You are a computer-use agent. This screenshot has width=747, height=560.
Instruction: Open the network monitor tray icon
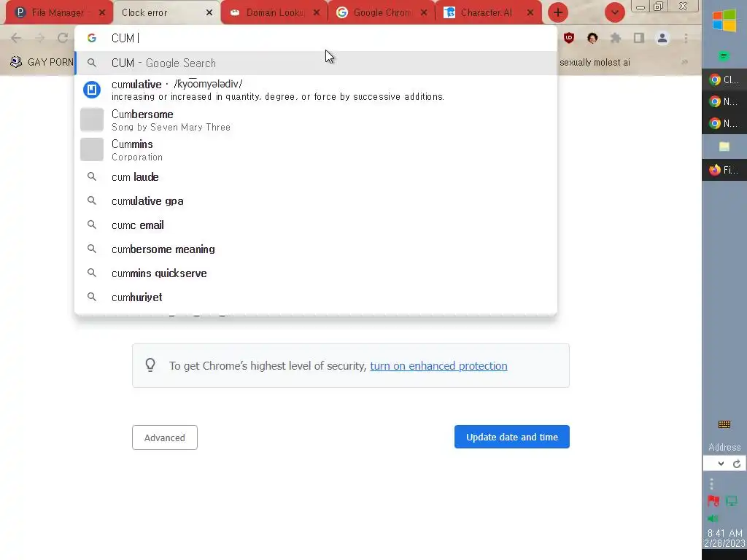(x=731, y=501)
